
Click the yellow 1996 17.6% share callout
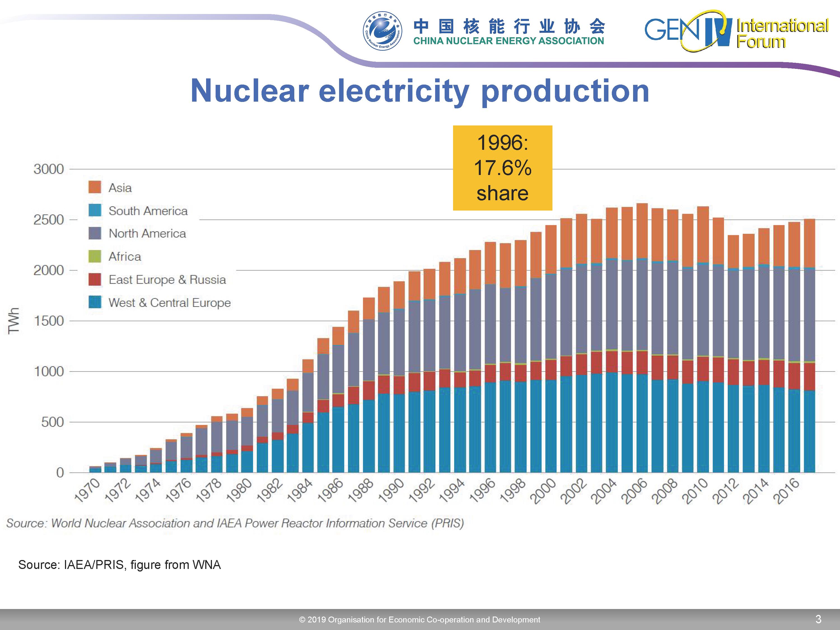coord(502,168)
